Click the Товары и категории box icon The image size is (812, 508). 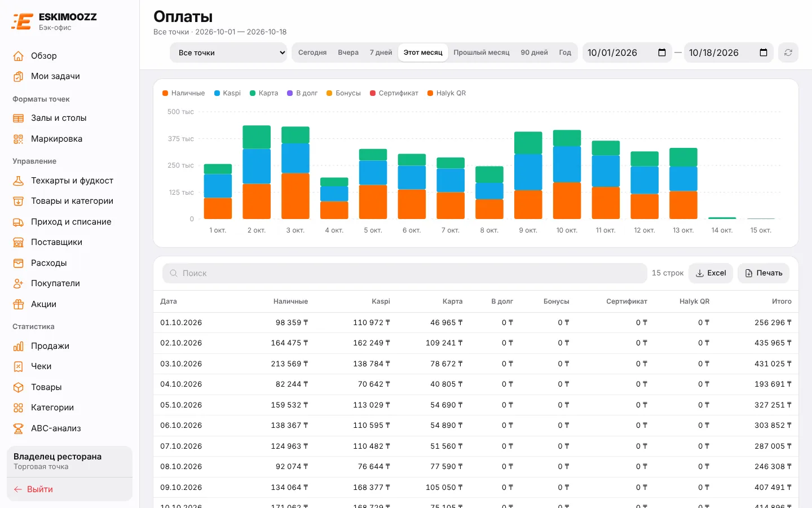click(19, 201)
